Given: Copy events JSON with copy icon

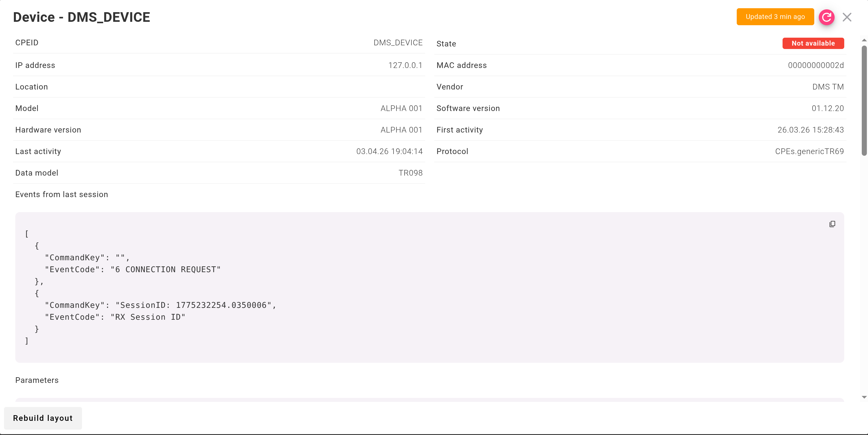Looking at the screenshot, I should point(832,224).
